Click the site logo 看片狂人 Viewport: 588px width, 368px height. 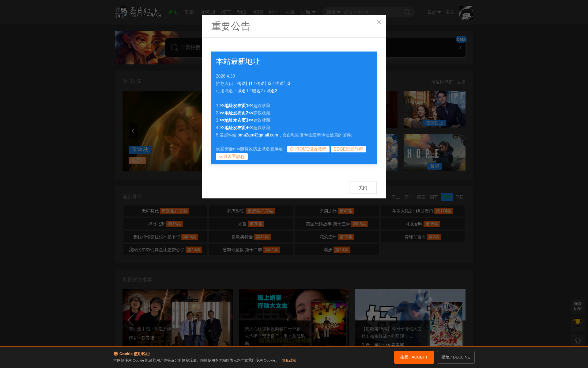click(x=138, y=12)
